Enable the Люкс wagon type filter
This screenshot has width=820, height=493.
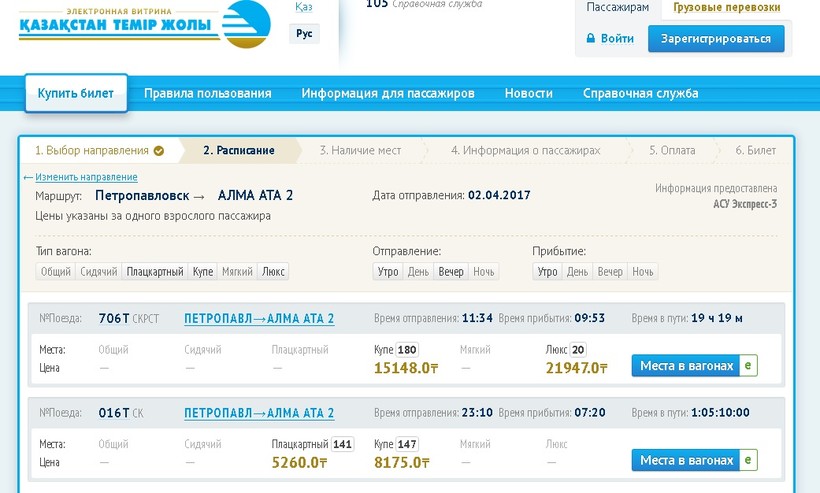(273, 272)
